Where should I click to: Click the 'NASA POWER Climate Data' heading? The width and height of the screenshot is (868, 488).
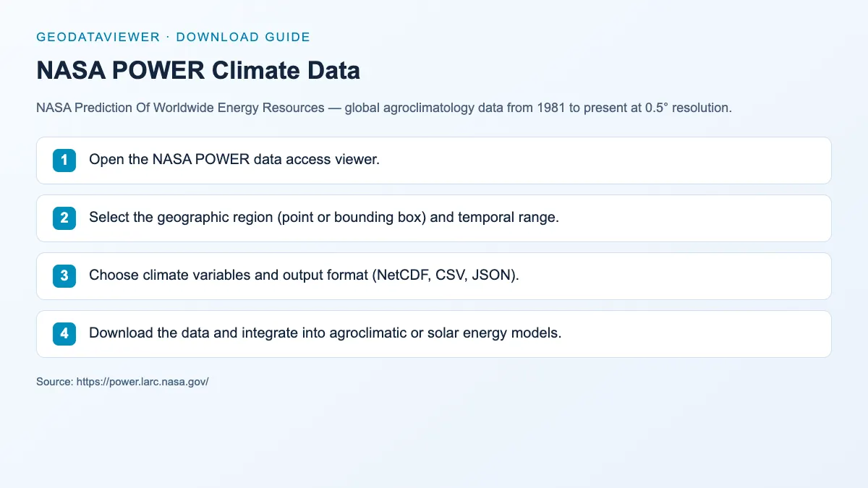(198, 71)
